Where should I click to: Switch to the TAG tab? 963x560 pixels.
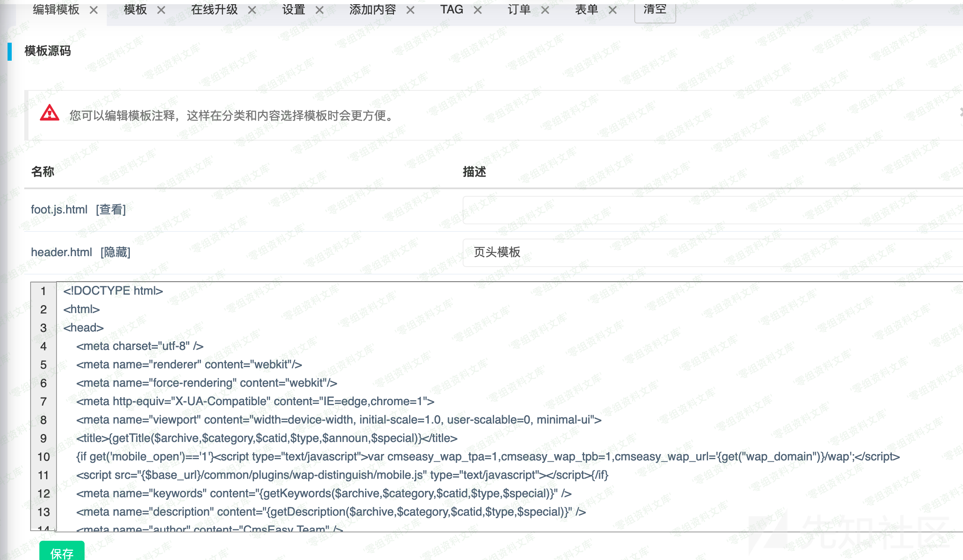click(x=451, y=10)
